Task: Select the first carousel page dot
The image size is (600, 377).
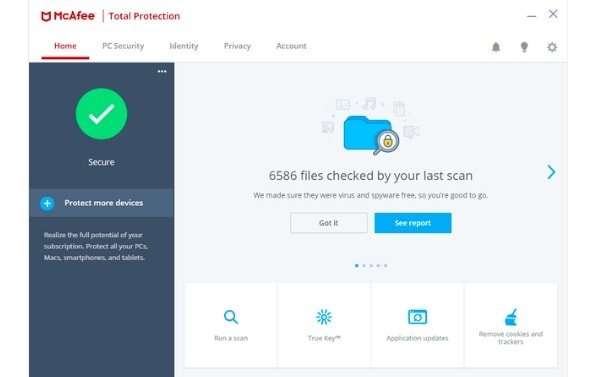Action: click(357, 265)
